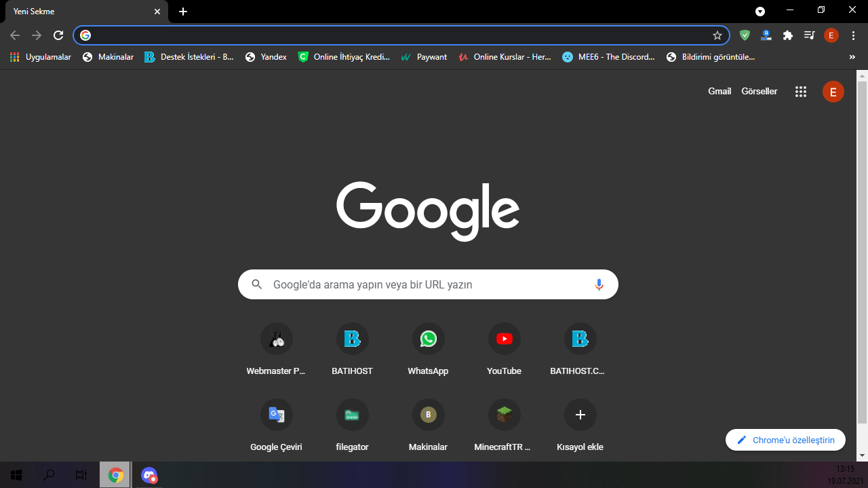Close the Yeni Sekme tab
The height and width of the screenshot is (488, 868).
click(157, 12)
